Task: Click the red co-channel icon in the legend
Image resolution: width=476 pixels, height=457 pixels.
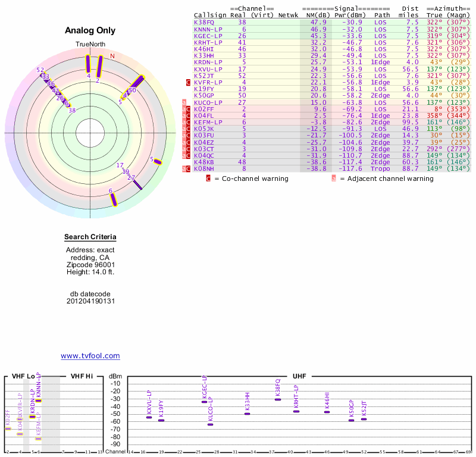Action: (x=208, y=178)
